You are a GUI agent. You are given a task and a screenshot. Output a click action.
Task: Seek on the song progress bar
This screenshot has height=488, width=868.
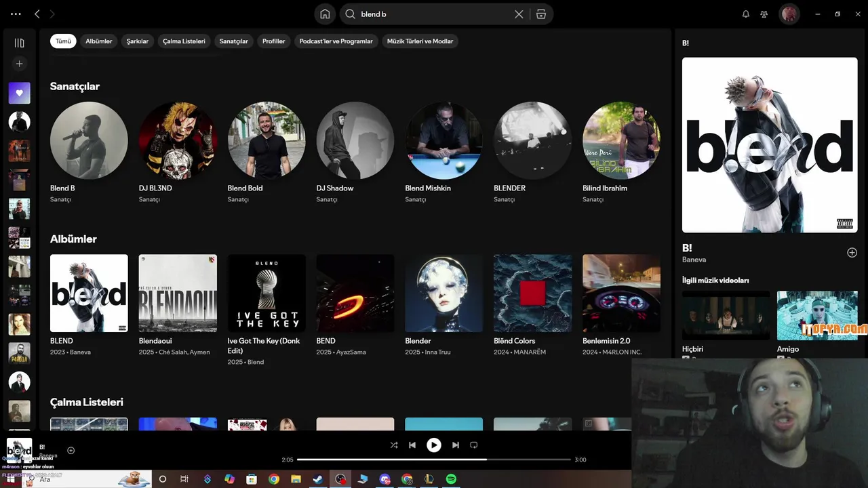434,460
